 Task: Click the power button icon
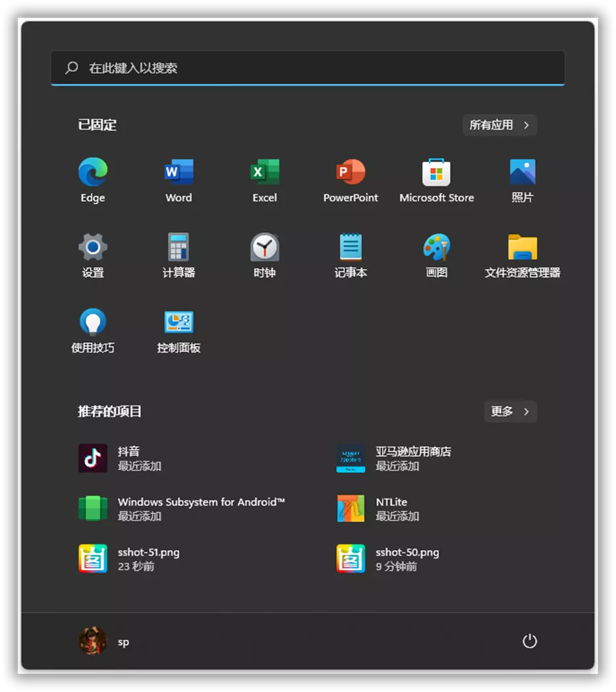click(x=530, y=641)
